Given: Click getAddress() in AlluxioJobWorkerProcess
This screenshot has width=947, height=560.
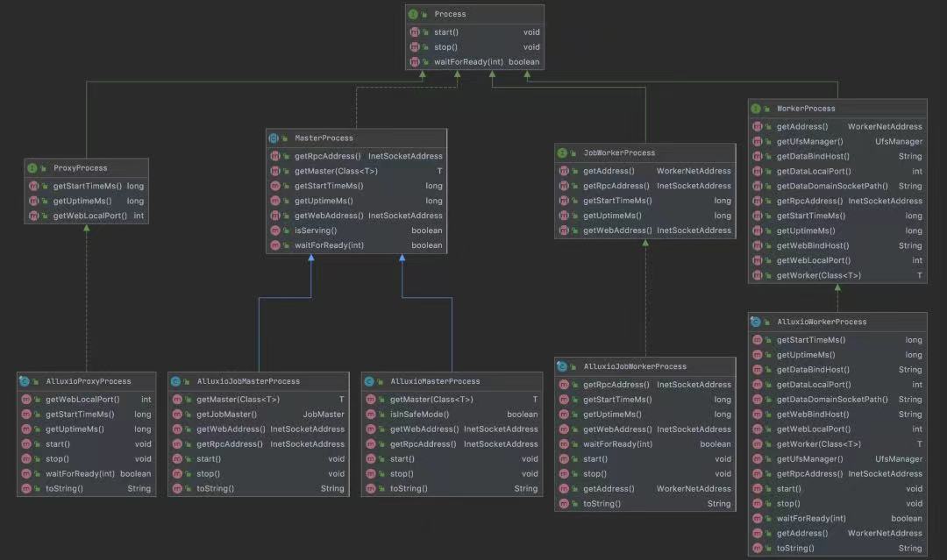Looking at the screenshot, I should tap(609, 489).
